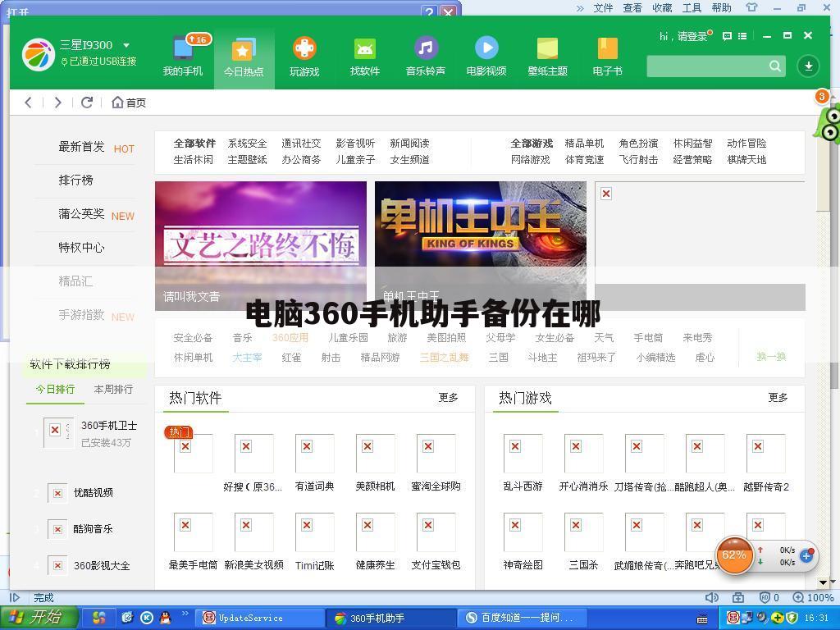Open the 乱斗西游 game icon
This screenshot has height=630, width=840.
pos(523,453)
